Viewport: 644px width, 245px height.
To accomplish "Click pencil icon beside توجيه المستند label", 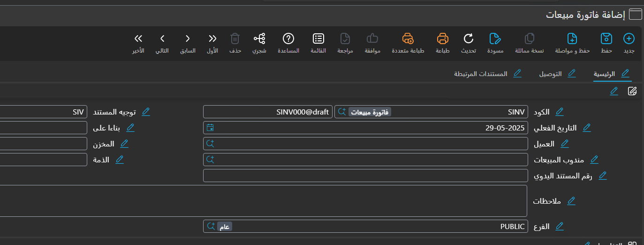I will [x=146, y=112].
